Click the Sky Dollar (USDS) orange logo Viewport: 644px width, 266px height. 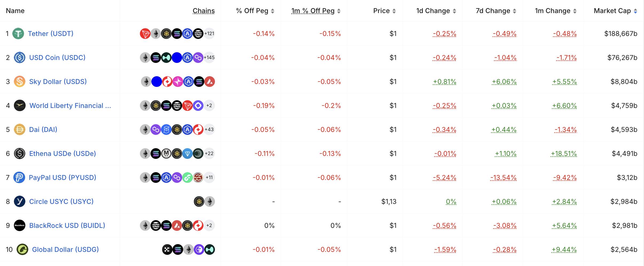[19, 82]
